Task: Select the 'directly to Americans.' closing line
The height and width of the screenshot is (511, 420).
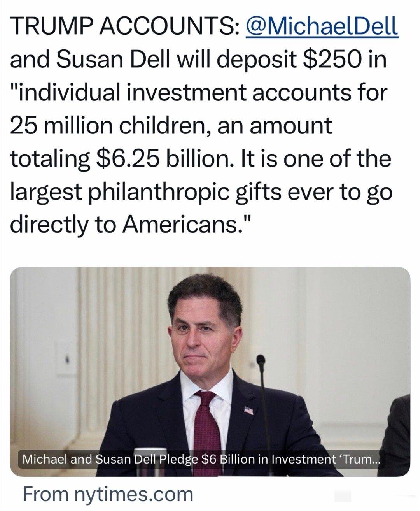Action: 131,224
